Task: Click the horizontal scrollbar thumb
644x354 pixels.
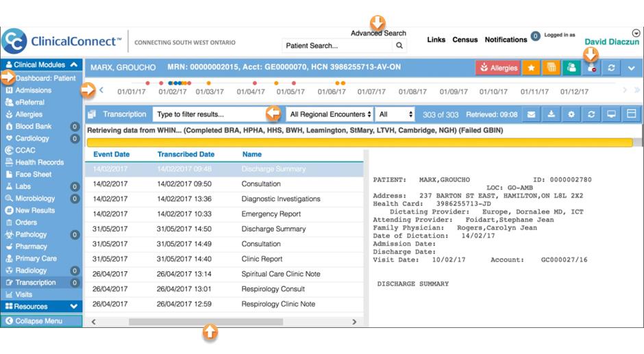Action: [206, 322]
